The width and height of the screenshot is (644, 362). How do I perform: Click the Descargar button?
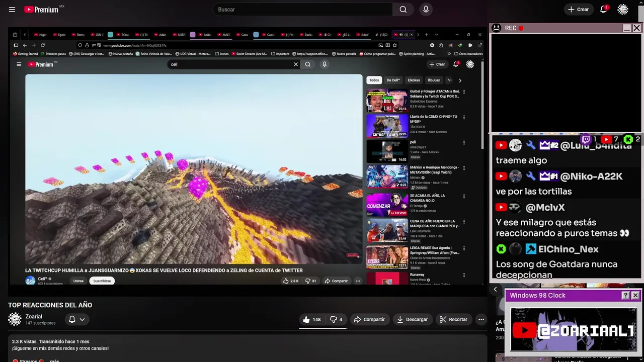[x=412, y=319]
